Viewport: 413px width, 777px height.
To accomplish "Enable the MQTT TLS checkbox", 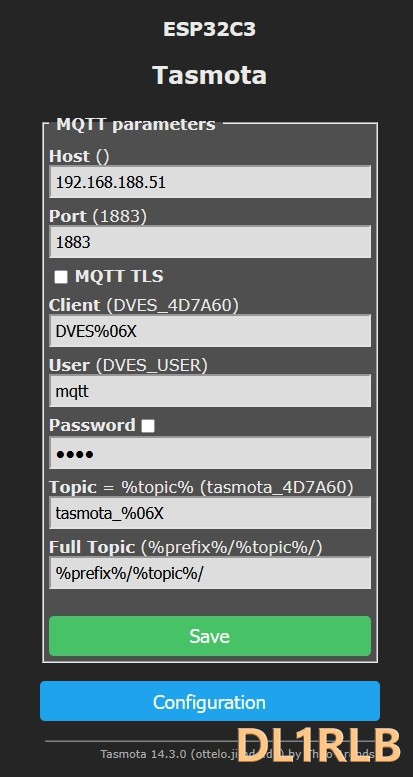I will coord(60,277).
